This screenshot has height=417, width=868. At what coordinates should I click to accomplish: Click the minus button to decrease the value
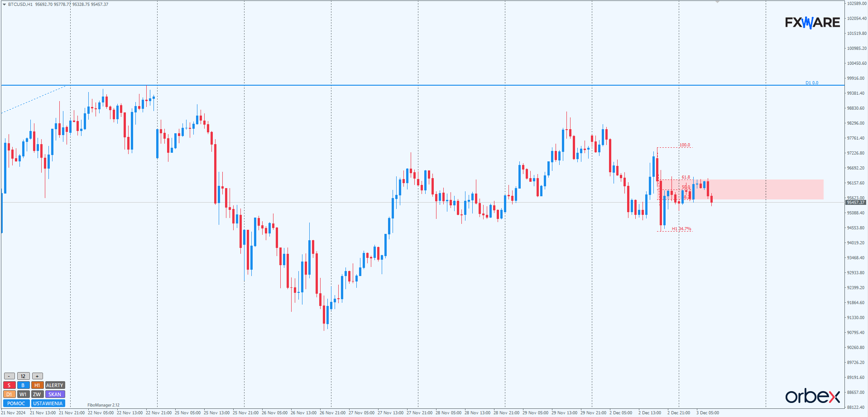tap(9, 376)
